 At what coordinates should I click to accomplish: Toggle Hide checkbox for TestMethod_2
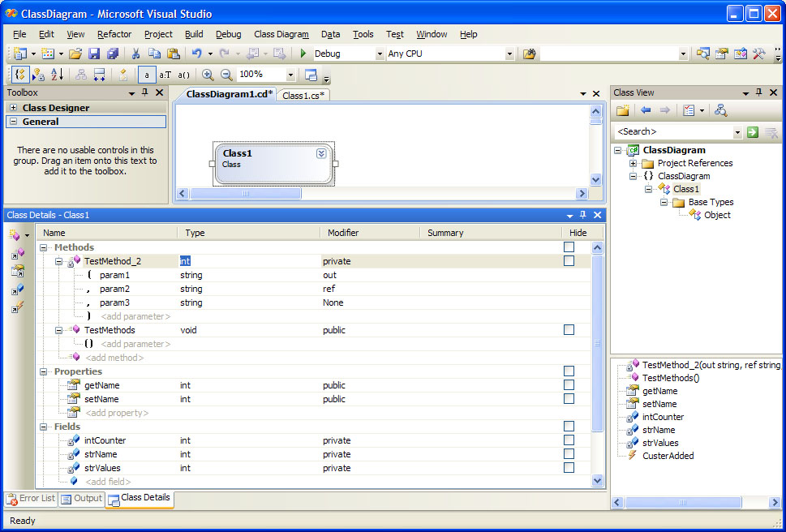coord(569,261)
